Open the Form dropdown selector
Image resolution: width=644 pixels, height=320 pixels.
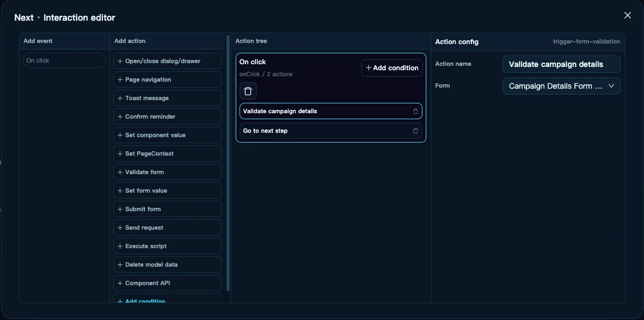(x=561, y=86)
